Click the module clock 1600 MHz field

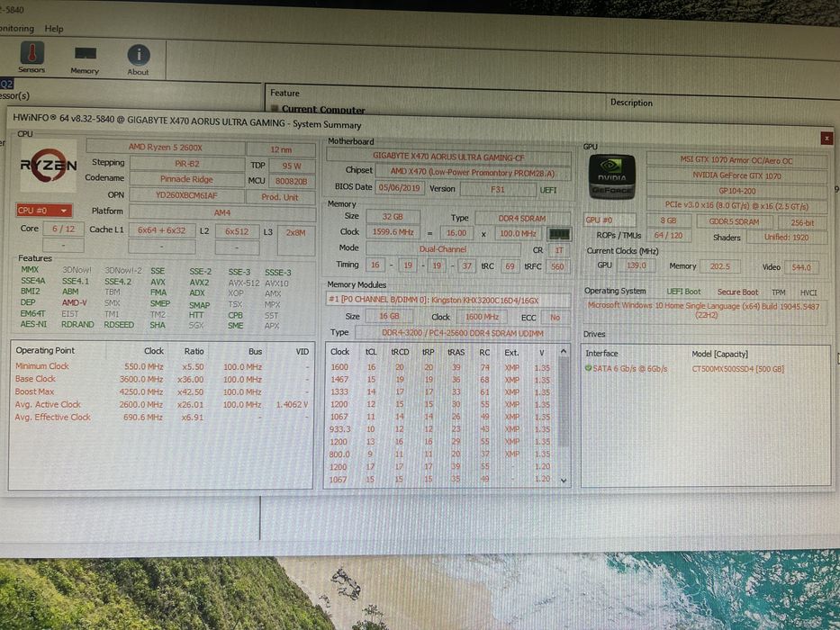(482, 317)
